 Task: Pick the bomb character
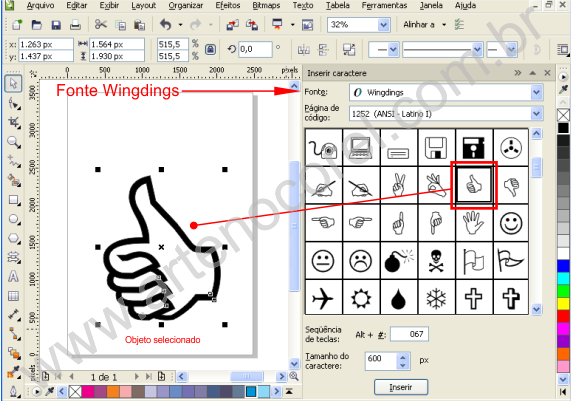click(x=399, y=260)
